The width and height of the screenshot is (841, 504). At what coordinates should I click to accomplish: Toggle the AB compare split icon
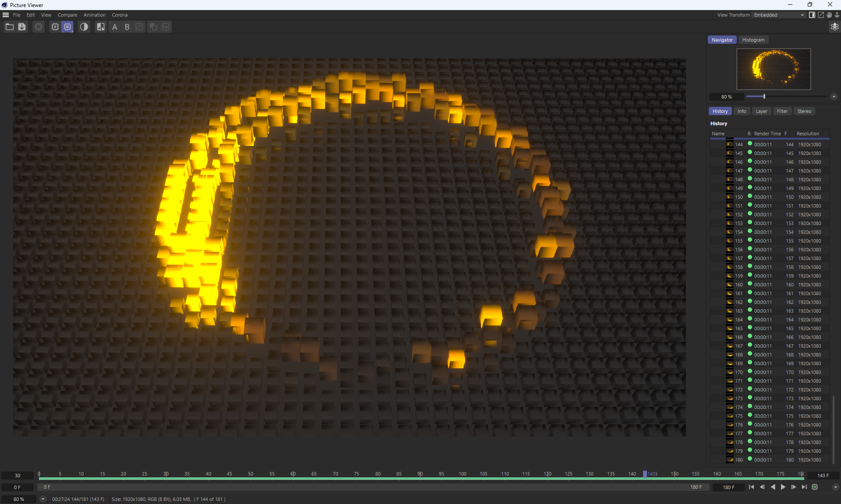tap(101, 27)
